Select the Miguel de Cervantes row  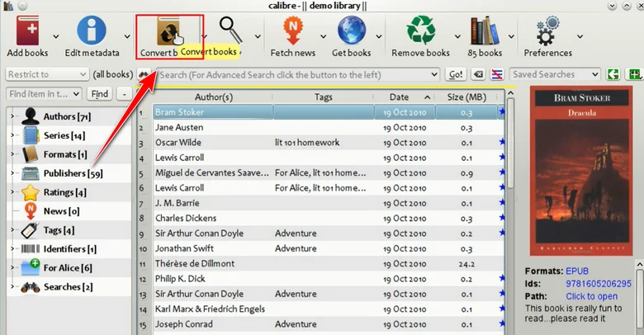(329, 172)
